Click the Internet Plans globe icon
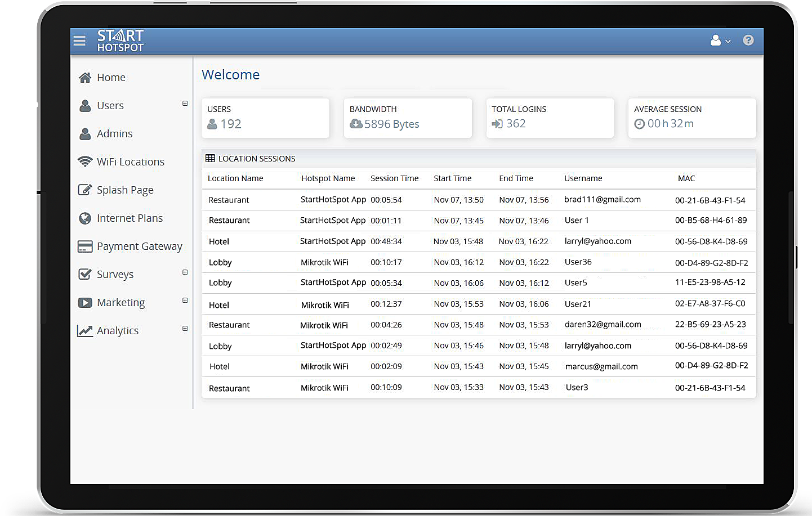 (85, 218)
